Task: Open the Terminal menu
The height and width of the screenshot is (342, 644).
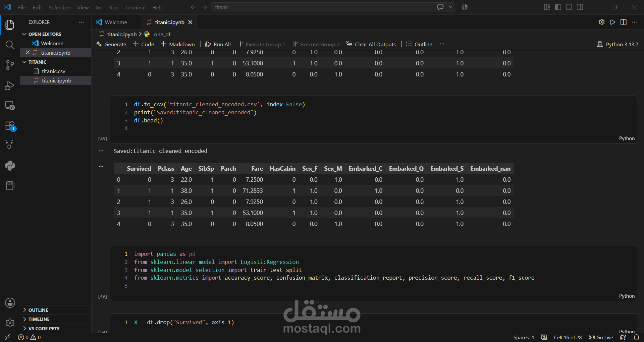Action: pyautogui.click(x=135, y=7)
